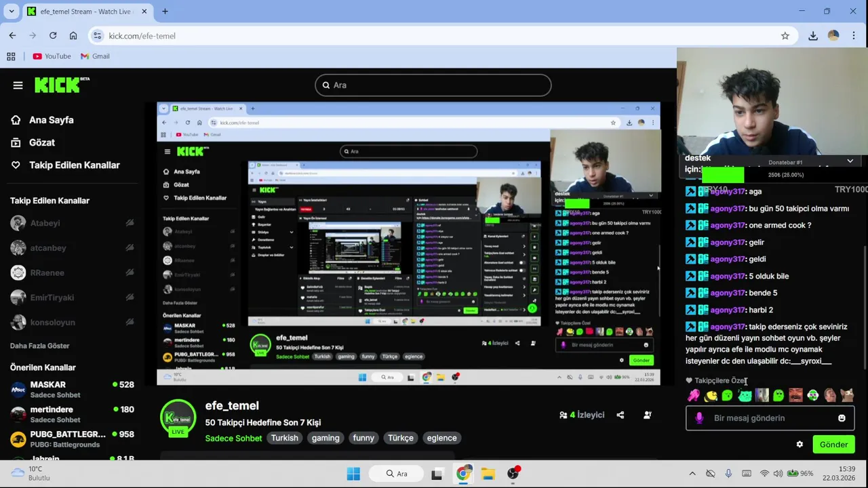Open the Kick hamburger menu
This screenshot has width=868, height=488.
click(18, 85)
